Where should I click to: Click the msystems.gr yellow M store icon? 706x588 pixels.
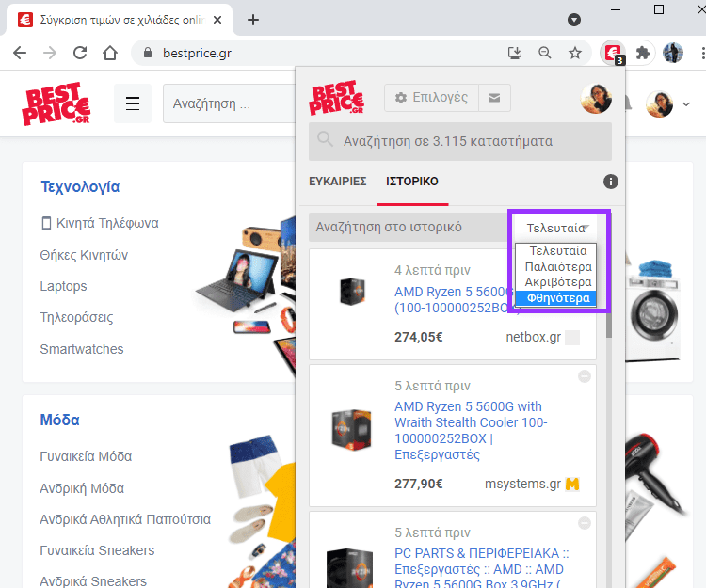(572, 485)
